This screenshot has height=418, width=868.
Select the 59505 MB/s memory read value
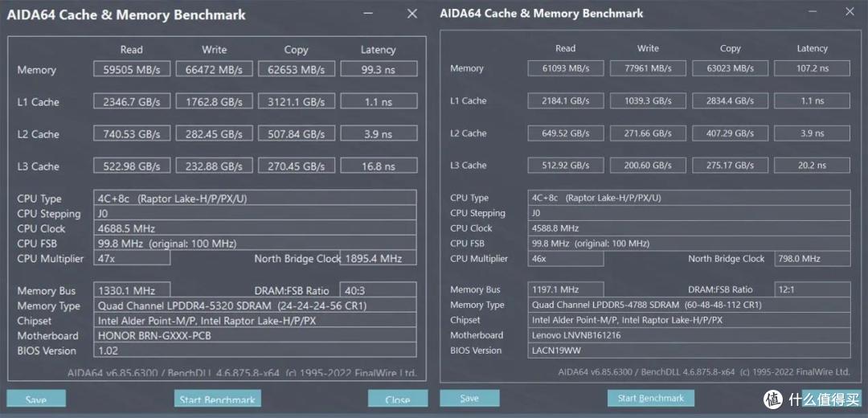132,69
